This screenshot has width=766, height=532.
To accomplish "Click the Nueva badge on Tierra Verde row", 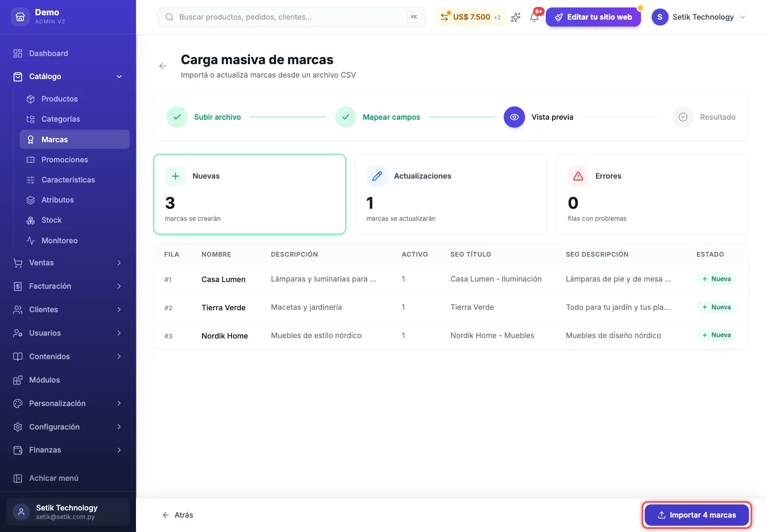I will pos(716,307).
